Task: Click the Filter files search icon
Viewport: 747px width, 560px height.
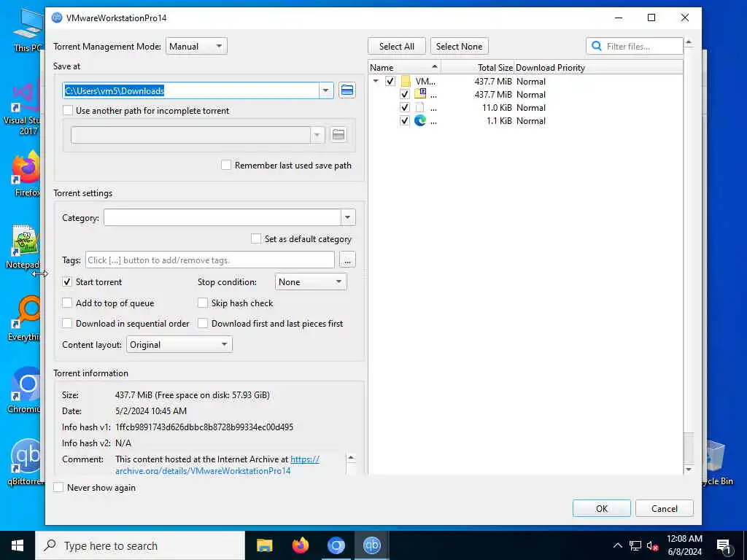Action: tap(597, 46)
